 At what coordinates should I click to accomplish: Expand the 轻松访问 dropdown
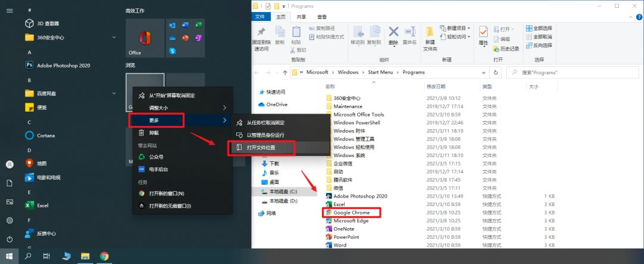click(x=456, y=36)
